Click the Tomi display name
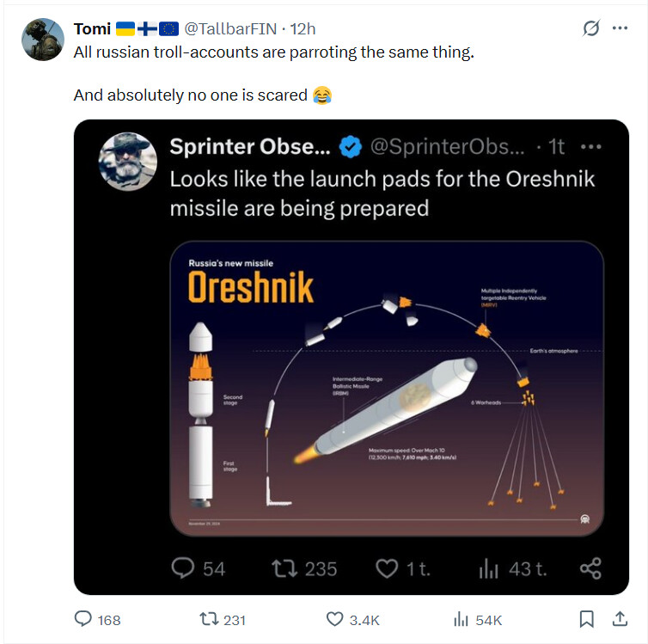This screenshot has height=644, width=648. pos(92,29)
